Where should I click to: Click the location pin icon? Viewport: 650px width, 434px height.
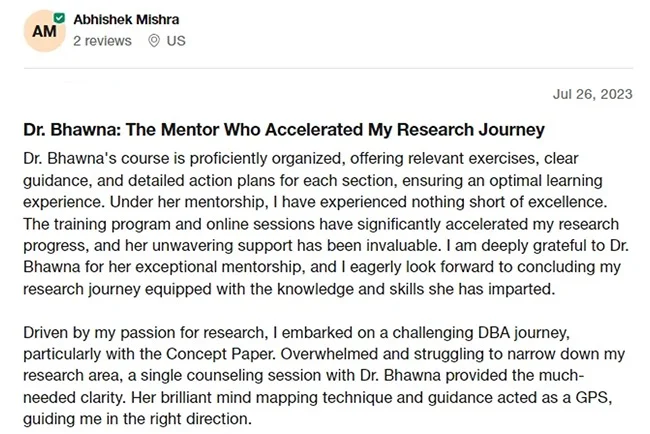pos(153,41)
